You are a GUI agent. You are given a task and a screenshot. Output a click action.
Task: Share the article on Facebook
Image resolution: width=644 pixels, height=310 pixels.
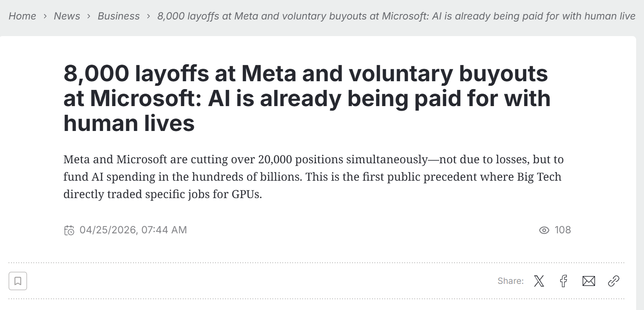[x=563, y=281]
